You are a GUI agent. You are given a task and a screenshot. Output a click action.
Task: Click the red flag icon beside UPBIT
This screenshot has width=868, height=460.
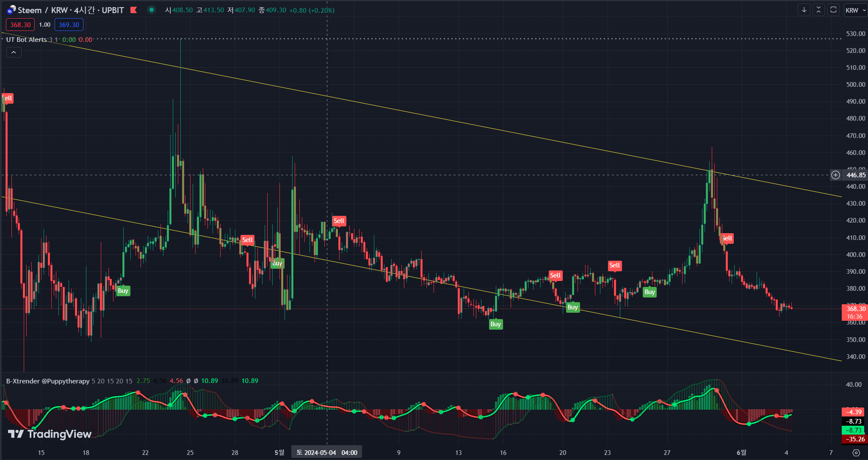coord(134,10)
